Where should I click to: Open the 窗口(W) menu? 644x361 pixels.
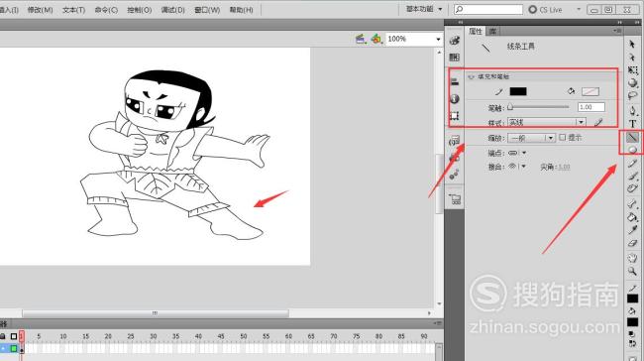(207, 10)
